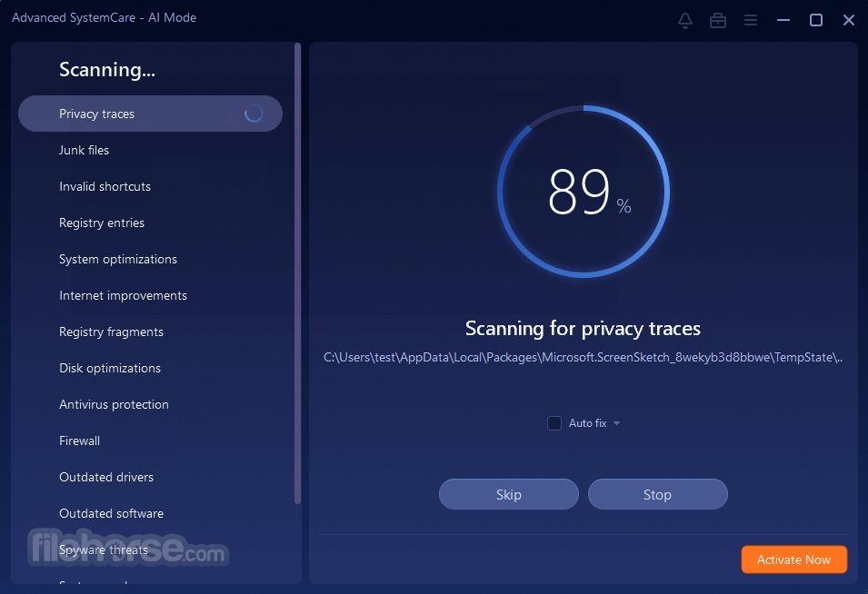The height and width of the screenshot is (594, 868).
Task: Stop the running scan
Action: (x=658, y=494)
